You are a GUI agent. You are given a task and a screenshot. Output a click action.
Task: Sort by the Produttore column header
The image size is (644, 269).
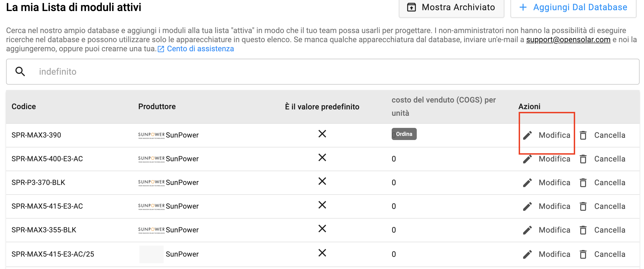[157, 107]
